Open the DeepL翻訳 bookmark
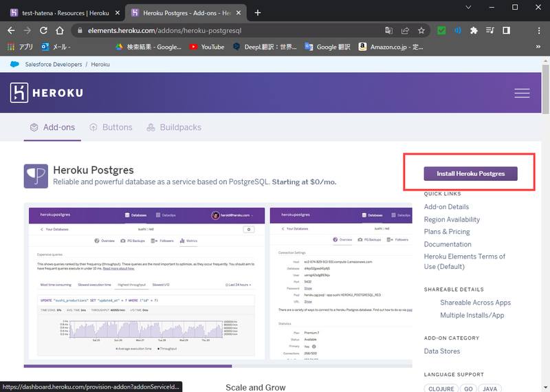The width and height of the screenshot is (550, 392). click(265, 47)
